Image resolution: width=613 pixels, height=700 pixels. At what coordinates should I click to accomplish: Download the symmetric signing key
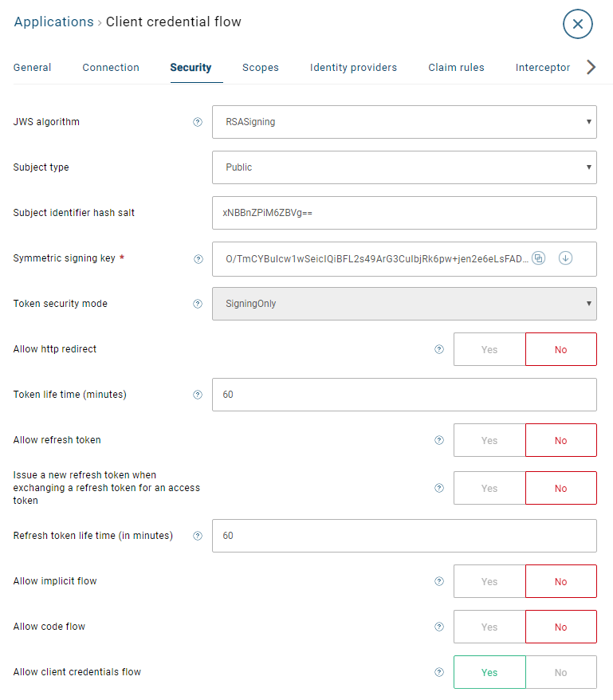566,258
